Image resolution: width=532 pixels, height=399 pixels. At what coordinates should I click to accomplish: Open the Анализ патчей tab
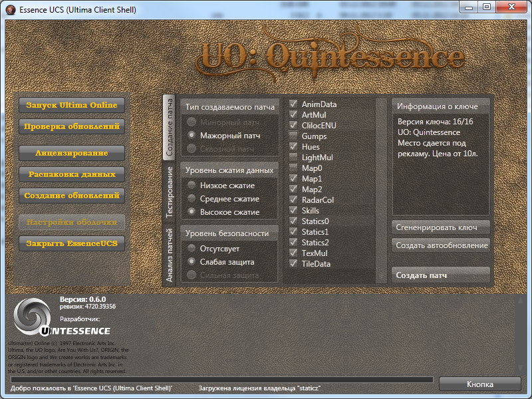(170, 255)
